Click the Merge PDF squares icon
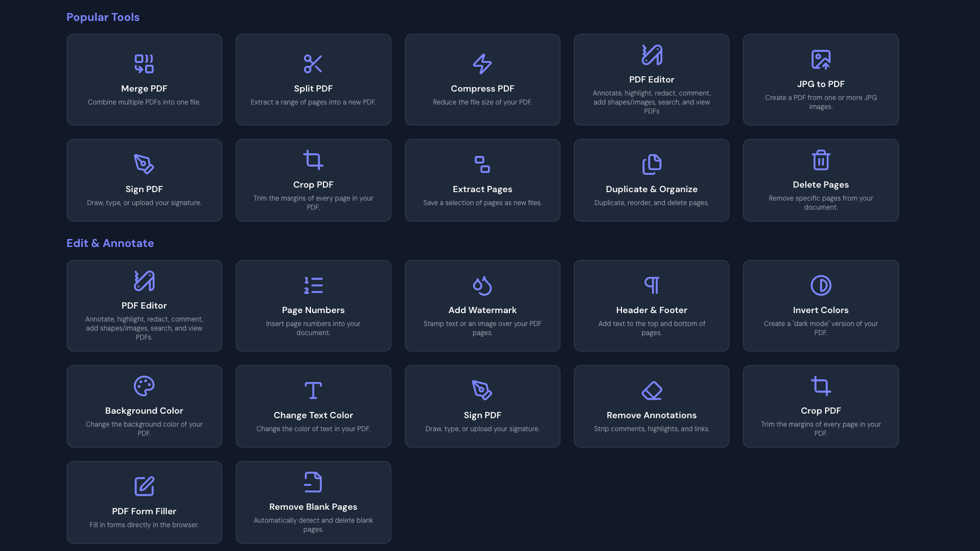The image size is (980, 551). pyautogui.click(x=144, y=64)
